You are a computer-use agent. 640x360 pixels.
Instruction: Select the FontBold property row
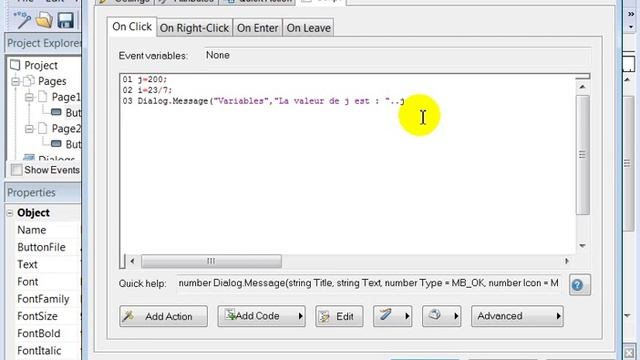[x=43, y=333]
